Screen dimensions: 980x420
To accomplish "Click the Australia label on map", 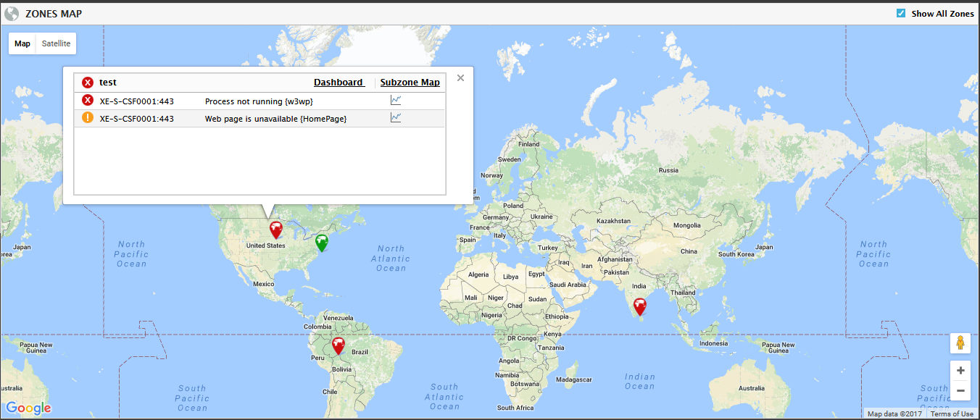I will coord(751,388).
